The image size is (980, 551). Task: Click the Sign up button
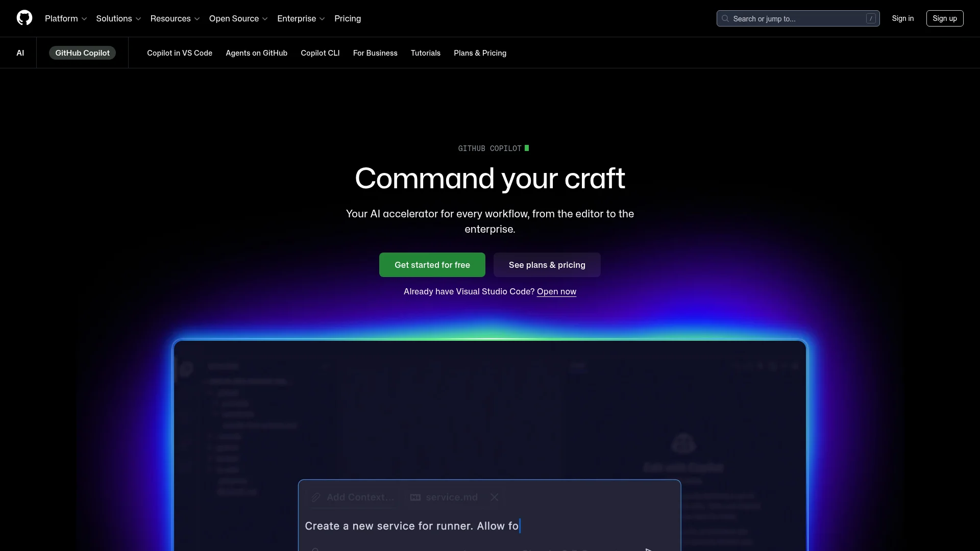click(x=944, y=18)
